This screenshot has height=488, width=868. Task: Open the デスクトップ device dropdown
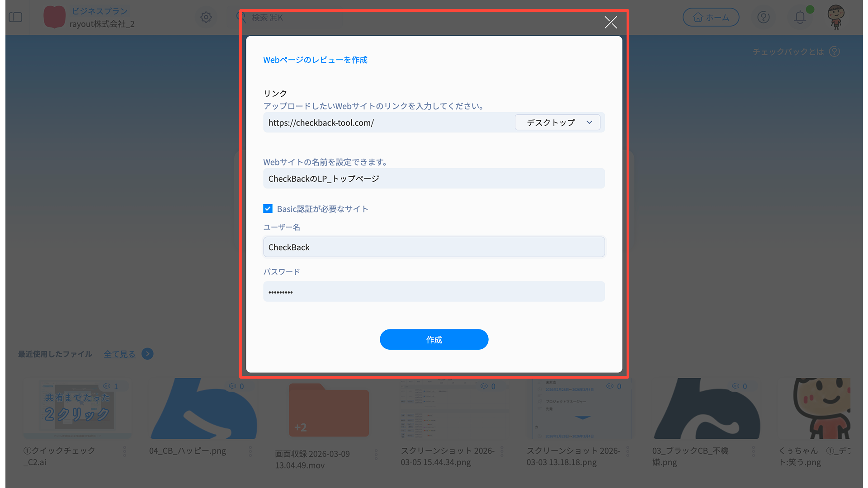tap(557, 122)
